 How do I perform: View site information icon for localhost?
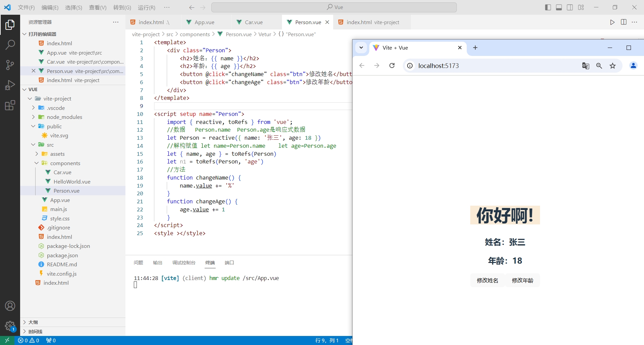click(x=410, y=66)
